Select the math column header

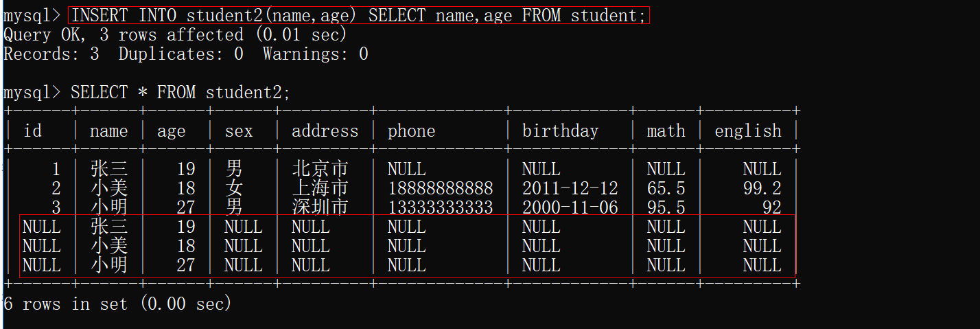666,131
